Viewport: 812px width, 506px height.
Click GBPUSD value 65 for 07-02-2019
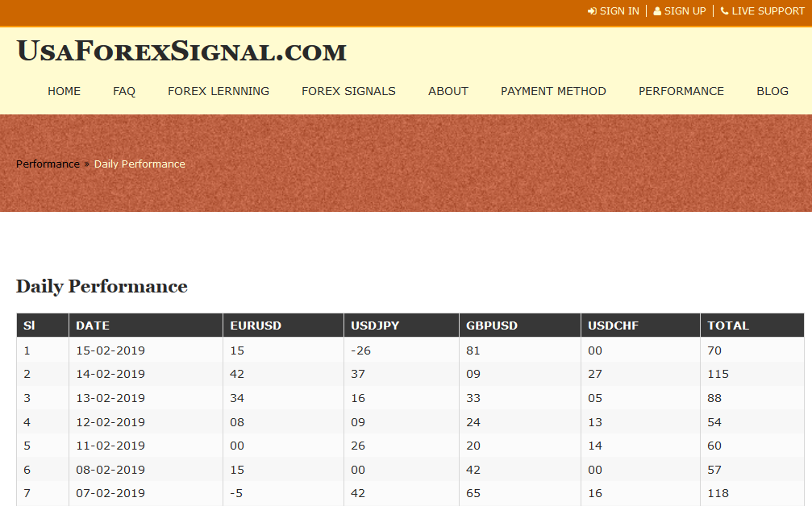pyautogui.click(x=473, y=494)
